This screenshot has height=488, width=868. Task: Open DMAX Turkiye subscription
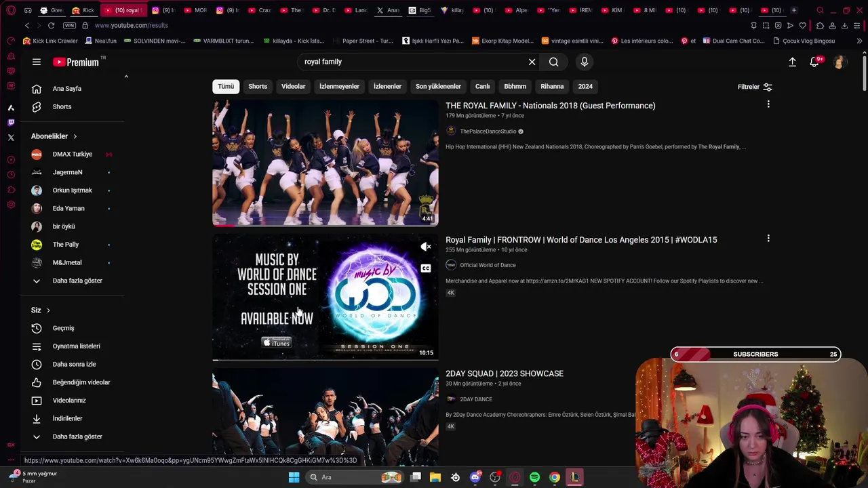tap(73, 155)
